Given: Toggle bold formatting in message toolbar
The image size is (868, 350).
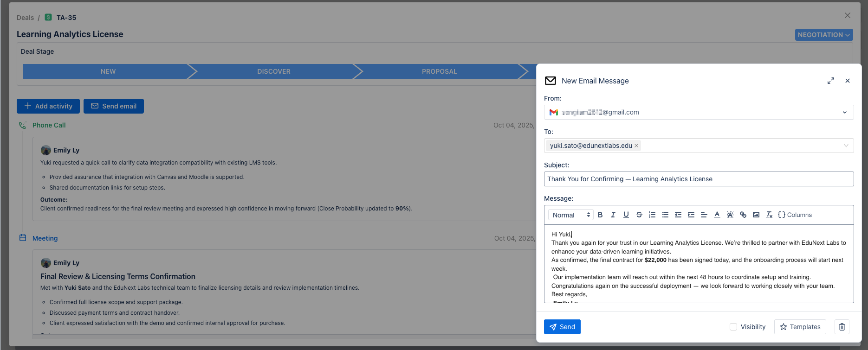Looking at the screenshot, I should [x=600, y=215].
